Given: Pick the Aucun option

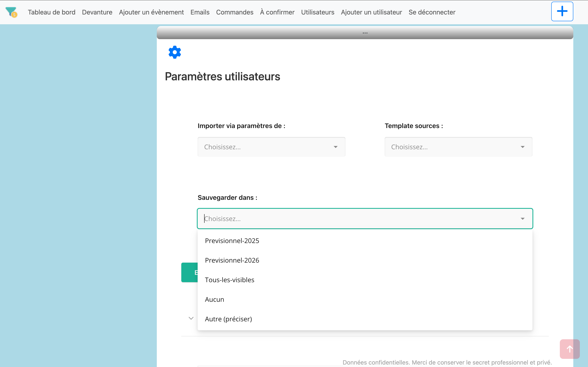Looking at the screenshot, I should click(214, 300).
